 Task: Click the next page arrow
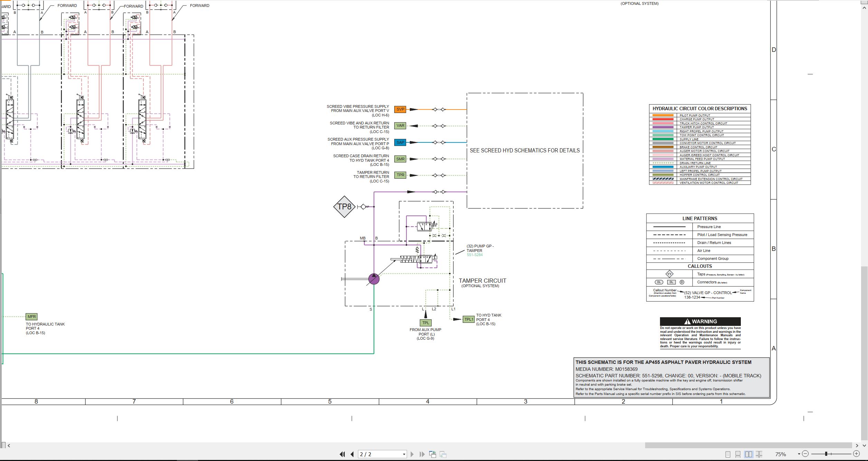tap(412, 454)
